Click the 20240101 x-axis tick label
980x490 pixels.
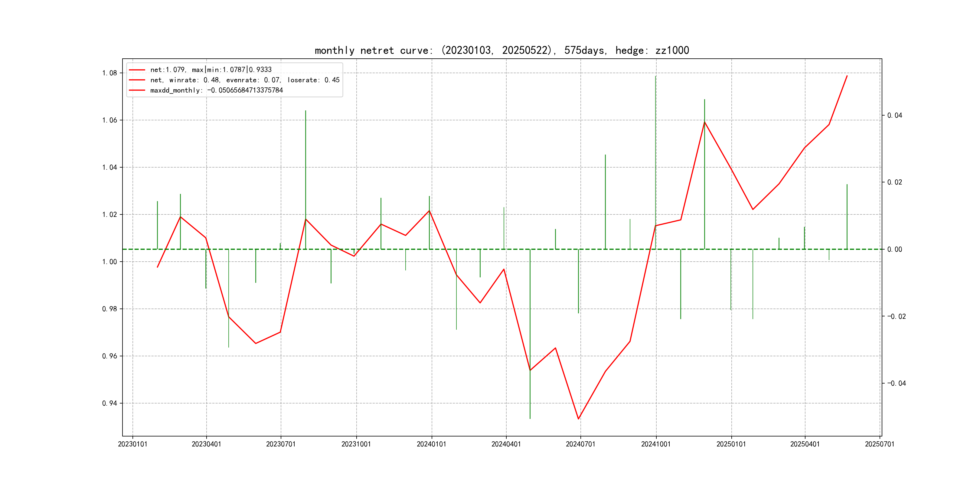pos(431,444)
